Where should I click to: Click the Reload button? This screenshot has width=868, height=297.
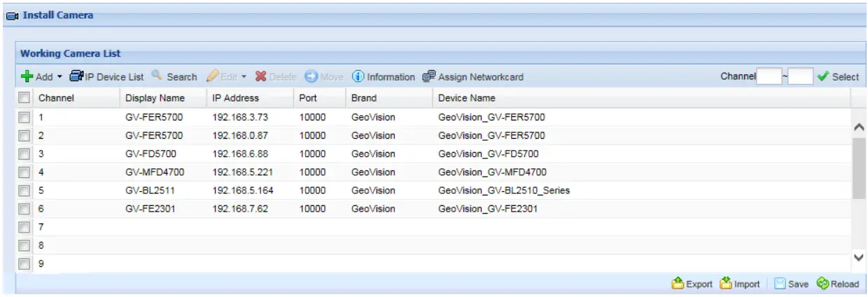pyautogui.click(x=837, y=284)
